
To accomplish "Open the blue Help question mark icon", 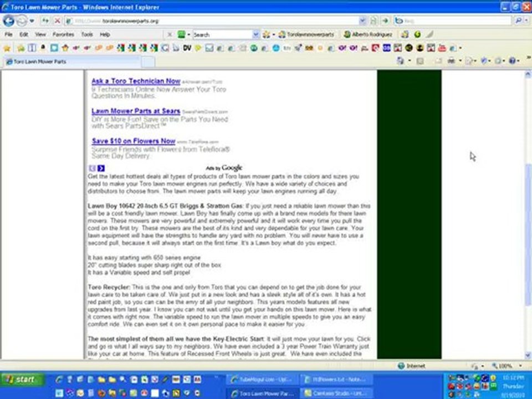I will pyautogui.click(x=512, y=61).
